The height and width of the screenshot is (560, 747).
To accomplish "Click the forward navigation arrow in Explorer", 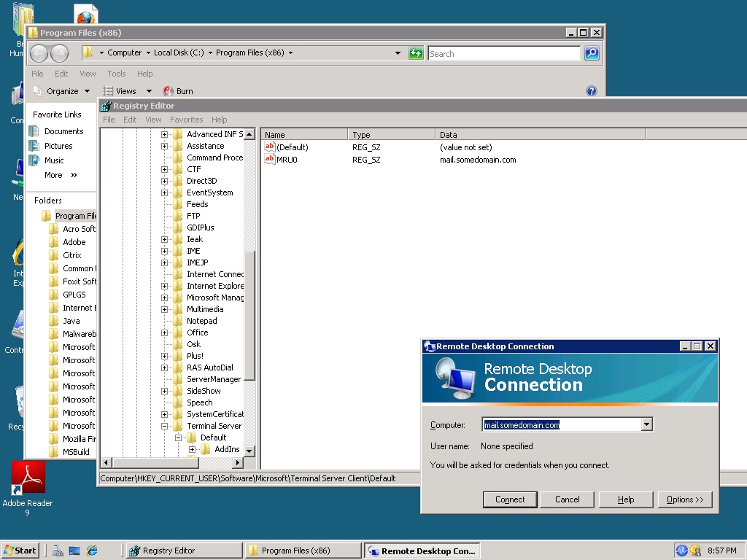I will click(x=58, y=52).
